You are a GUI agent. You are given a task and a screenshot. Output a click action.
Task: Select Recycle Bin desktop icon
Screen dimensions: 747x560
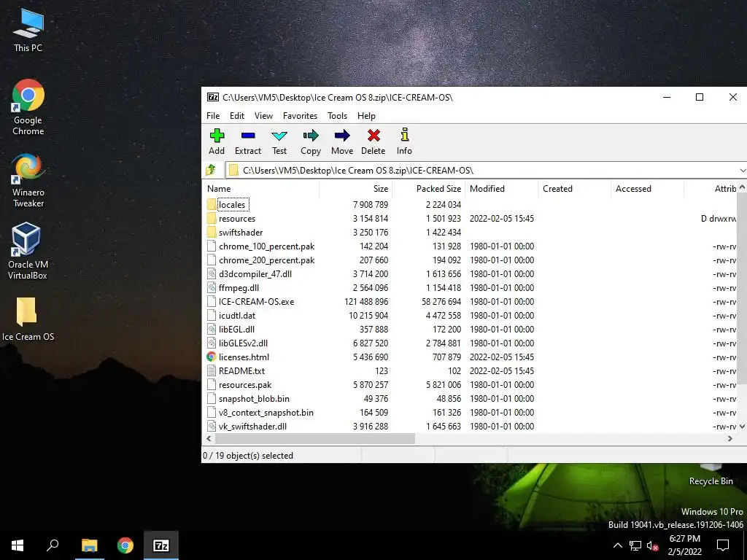tap(711, 474)
